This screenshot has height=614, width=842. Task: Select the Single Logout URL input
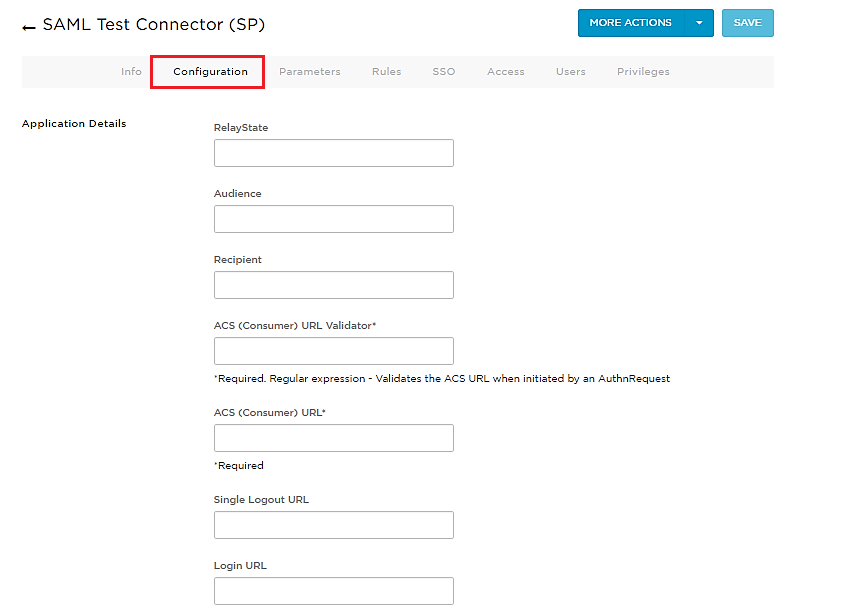(x=333, y=524)
